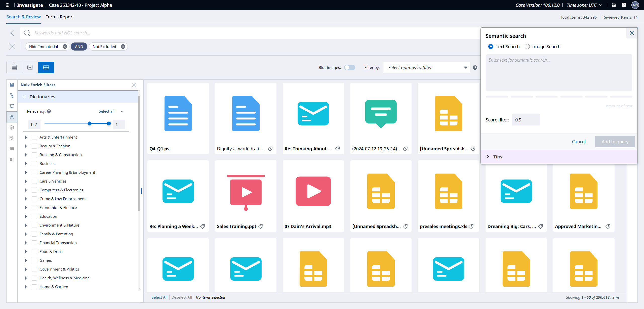Viewport: 644px width, 309px height.
Task: Check the Crime & Law Enforcement checkbox
Action: (35, 199)
